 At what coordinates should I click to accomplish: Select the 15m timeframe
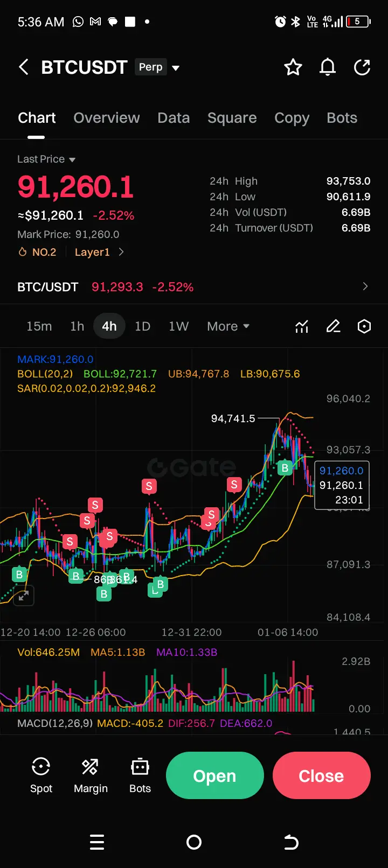pyautogui.click(x=39, y=326)
